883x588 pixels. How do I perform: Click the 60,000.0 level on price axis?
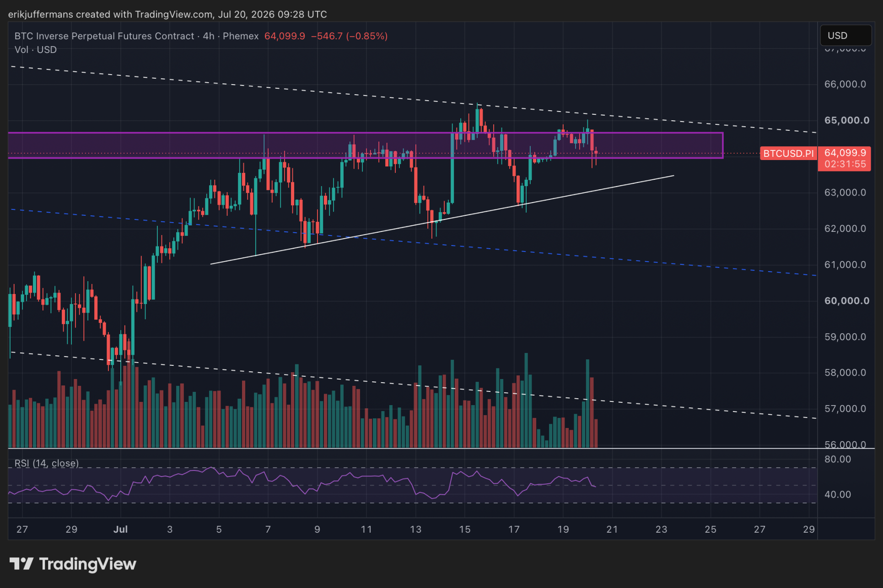[x=846, y=301]
